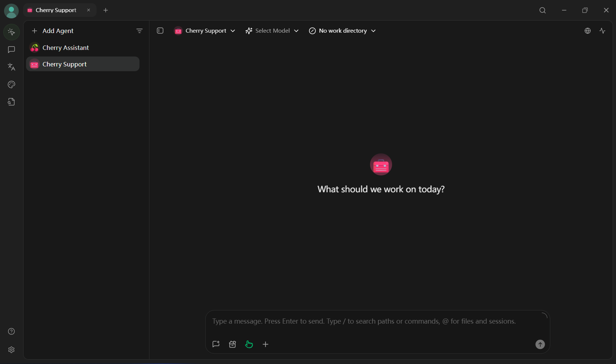This screenshot has width=616, height=364.
Task: Open the No work directory dropdown
Action: pos(343,31)
